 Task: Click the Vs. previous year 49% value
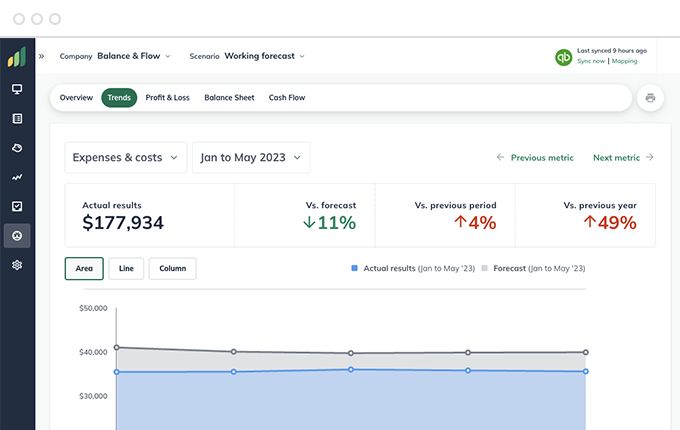tap(610, 223)
